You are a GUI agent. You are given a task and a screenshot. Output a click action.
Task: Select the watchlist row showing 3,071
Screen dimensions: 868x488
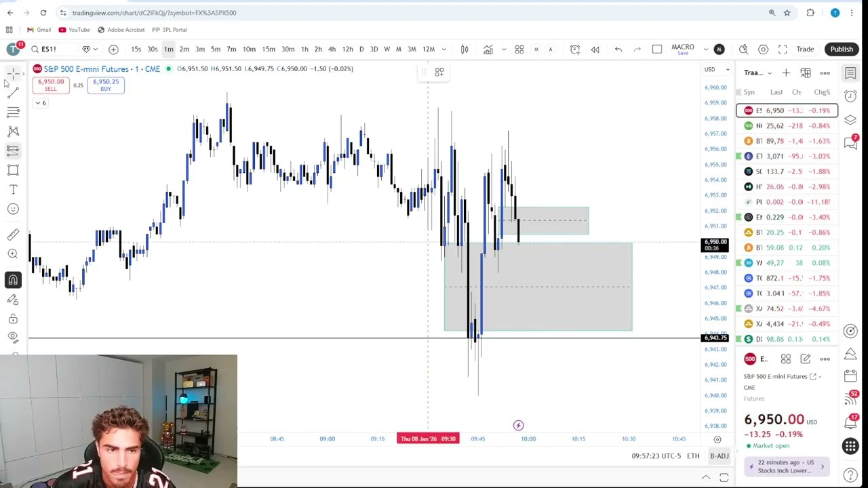(787, 156)
